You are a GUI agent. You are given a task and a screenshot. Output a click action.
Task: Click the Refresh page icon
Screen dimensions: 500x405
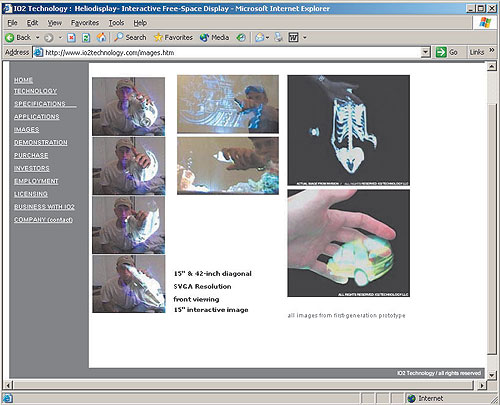pyautogui.click(x=86, y=38)
